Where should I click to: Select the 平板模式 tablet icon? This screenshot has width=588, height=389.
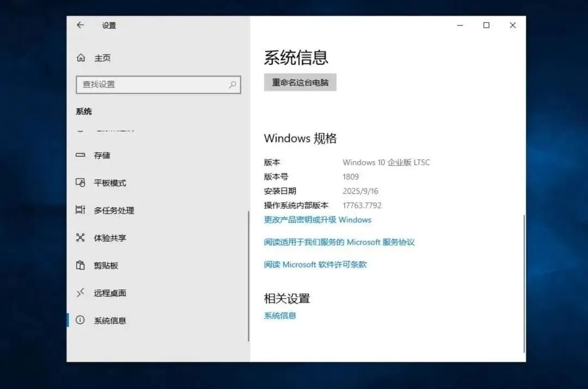click(x=80, y=182)
